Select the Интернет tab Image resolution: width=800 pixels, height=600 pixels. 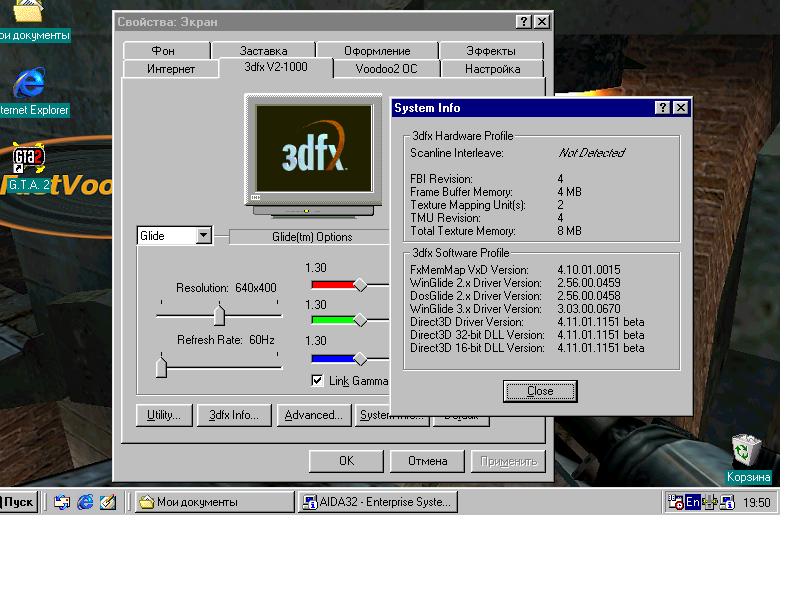click(171, 69)
